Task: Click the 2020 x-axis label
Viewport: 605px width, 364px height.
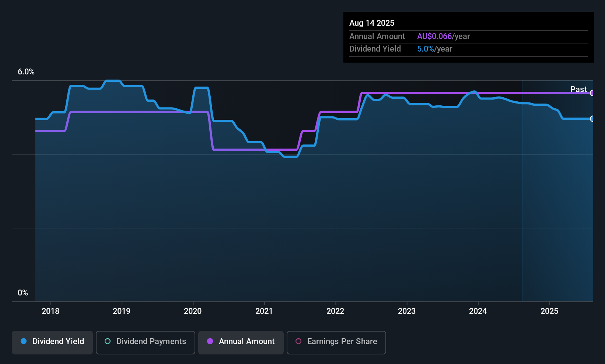Action: pos(193,311)
